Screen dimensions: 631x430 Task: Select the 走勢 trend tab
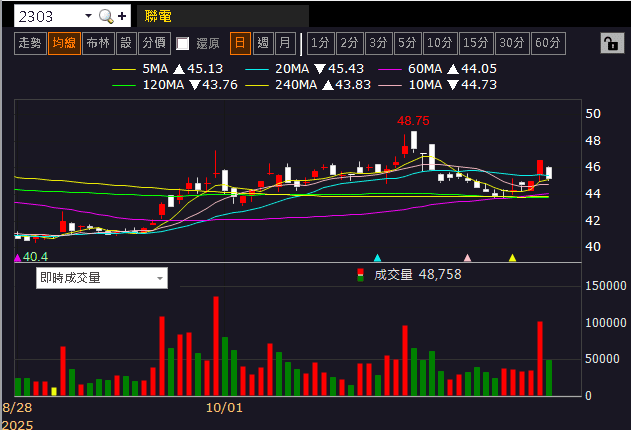[29, 43]
